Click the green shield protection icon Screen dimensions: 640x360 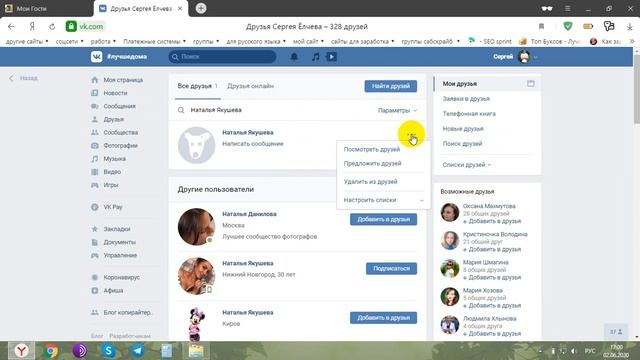coord(568,27)
